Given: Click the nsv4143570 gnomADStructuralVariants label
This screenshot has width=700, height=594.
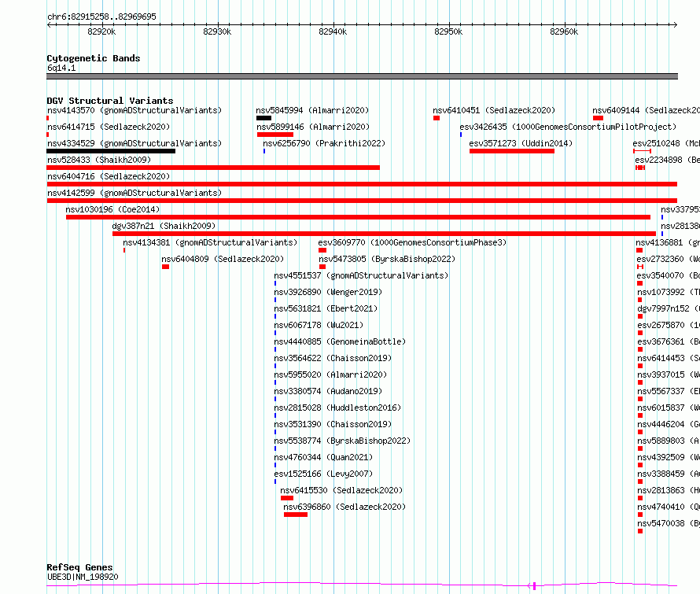Looking at the screenshot, I should [x=134, y=110].
